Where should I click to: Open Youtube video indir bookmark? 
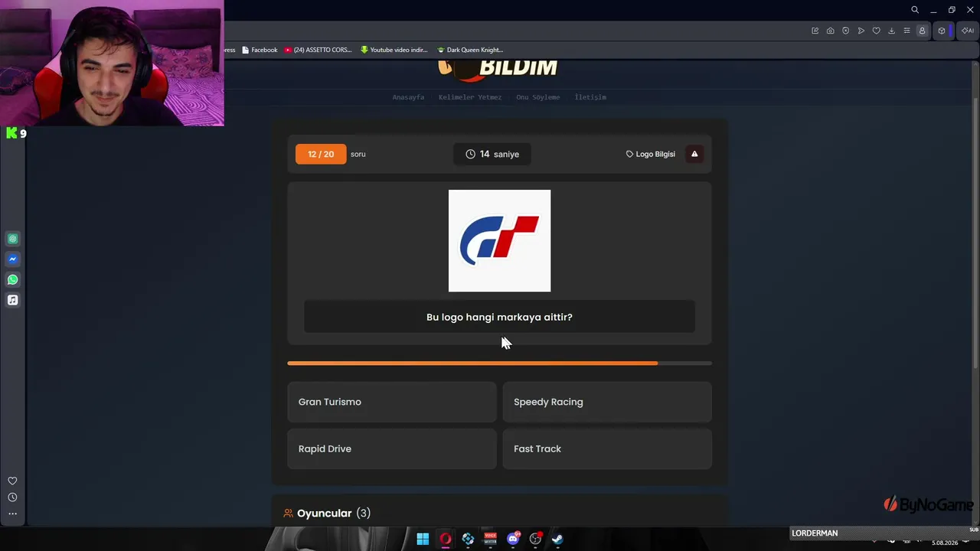click(x=394, y=50)
